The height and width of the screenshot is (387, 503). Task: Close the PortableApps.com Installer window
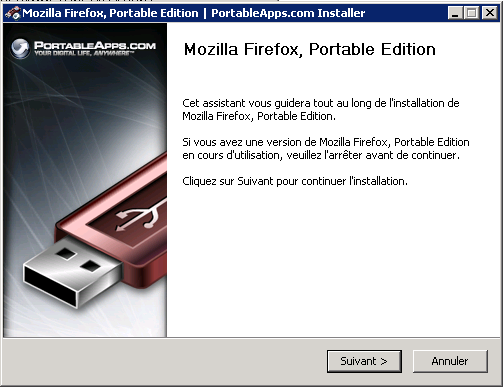point(490,13)
